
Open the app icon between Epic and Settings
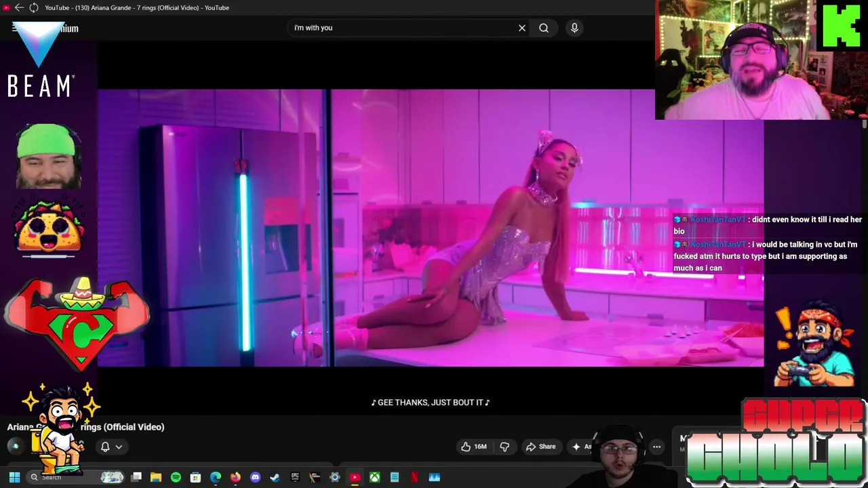315,477
